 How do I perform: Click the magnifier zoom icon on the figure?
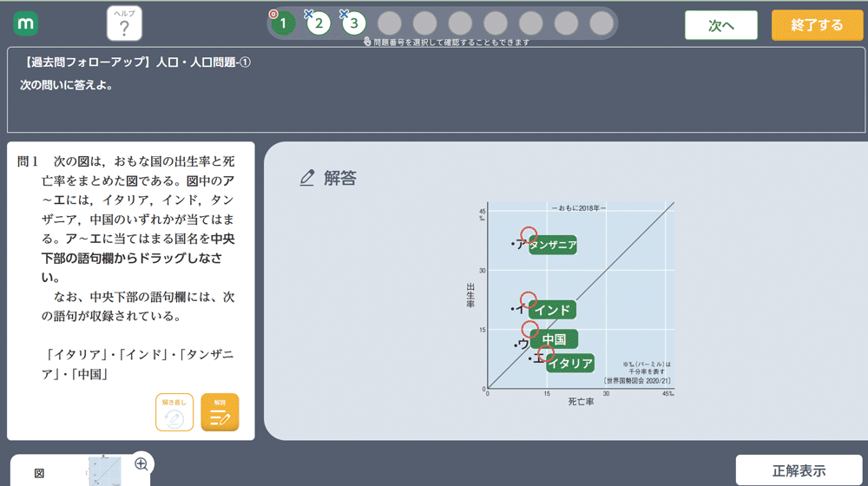141,463
